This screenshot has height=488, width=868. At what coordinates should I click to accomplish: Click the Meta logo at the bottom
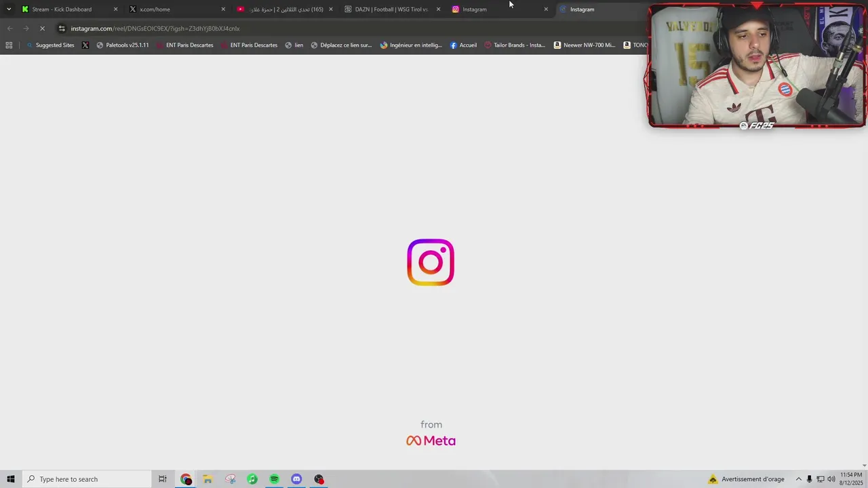[x=431, y=441]
